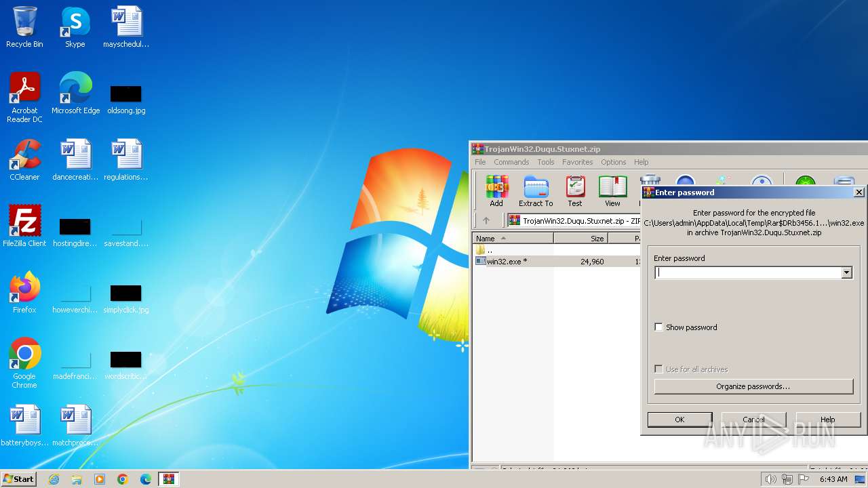
Task: Select the regulations Word document icon
Action: coord(126,160)
